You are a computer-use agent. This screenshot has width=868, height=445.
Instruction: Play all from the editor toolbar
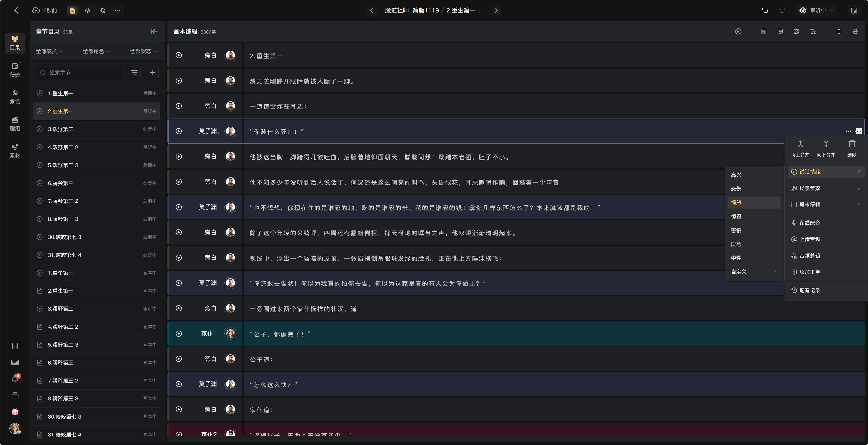(x=738, y=31)
